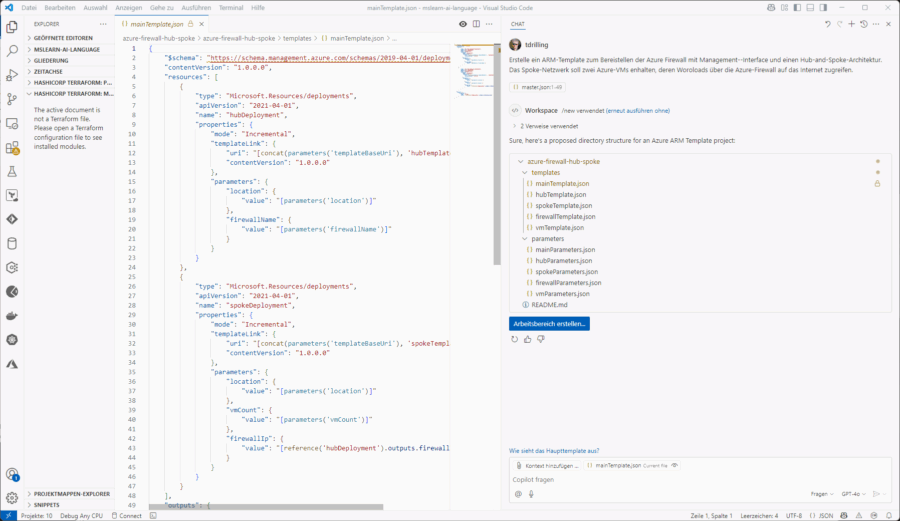This screenshot has height=521, width=900.
Task: Open the Bearbeiten menu
Action: [x=60, y=8]
